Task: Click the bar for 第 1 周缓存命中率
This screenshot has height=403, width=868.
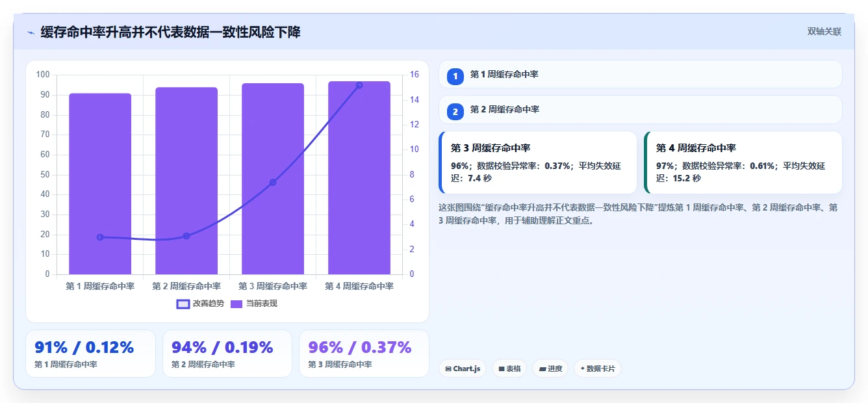Action: 100,184
